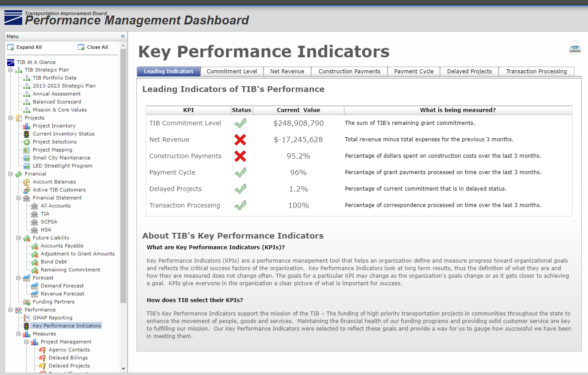Click the menu vertical scrollbar thumb
The image size is (588, 375).
[x=123, y=176]
